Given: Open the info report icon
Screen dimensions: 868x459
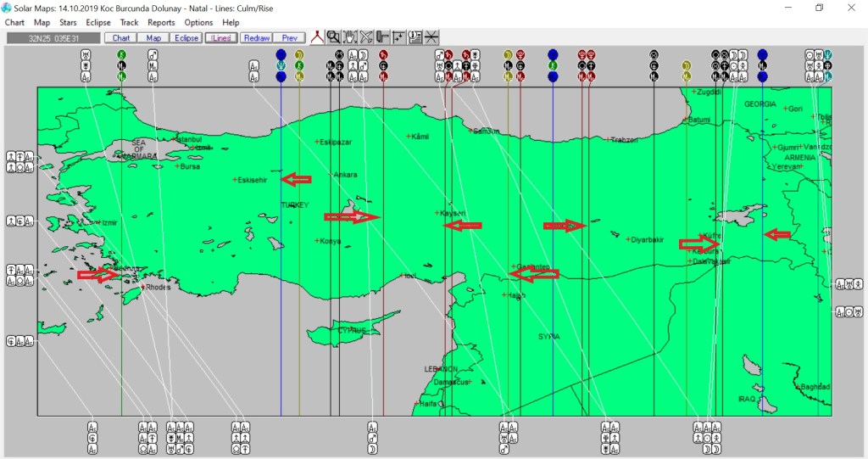Looking at the screenshot, I should point(415,37).
